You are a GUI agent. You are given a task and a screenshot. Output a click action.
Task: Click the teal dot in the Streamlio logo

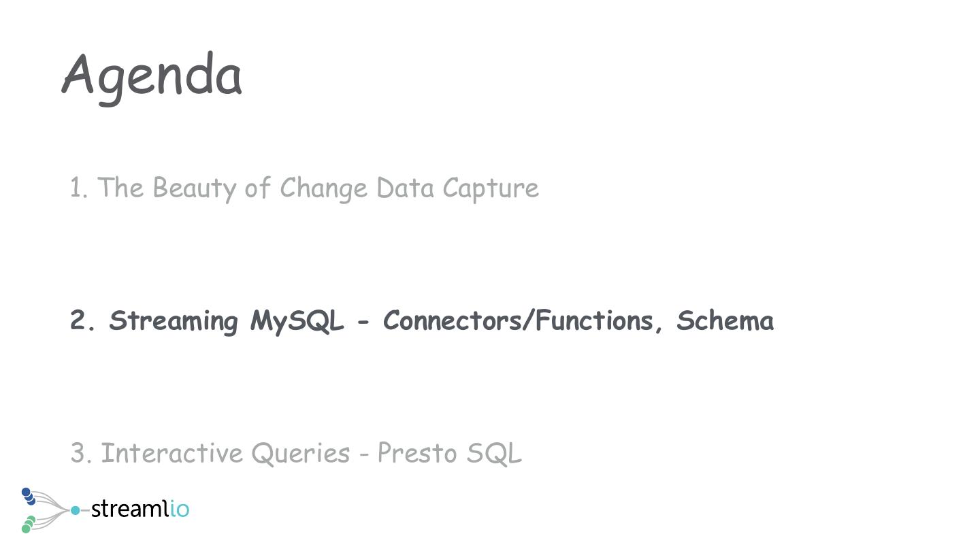(x=76, y=510)
